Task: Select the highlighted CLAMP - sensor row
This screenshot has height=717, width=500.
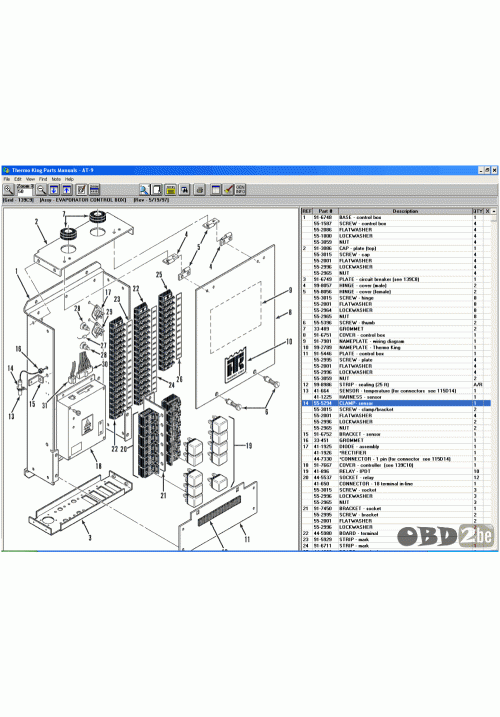Action: coord(396,403)
